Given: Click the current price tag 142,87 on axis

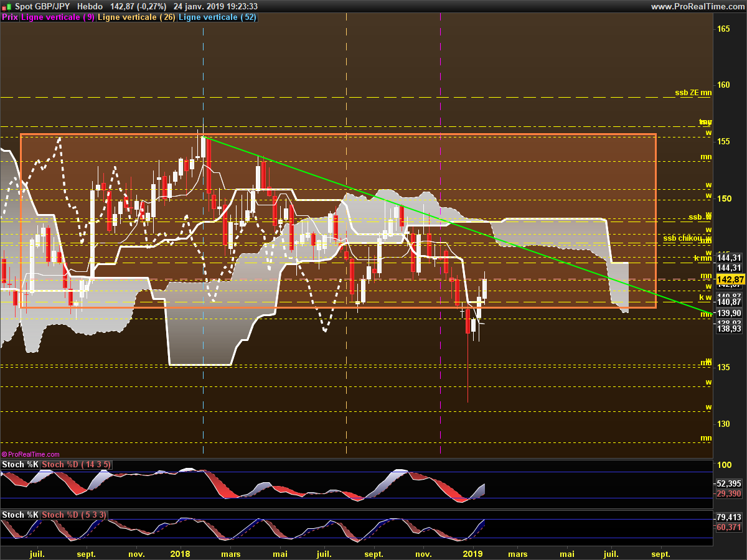Looking at the screenshot, I should pyautogui.click(x=731, y=279).
